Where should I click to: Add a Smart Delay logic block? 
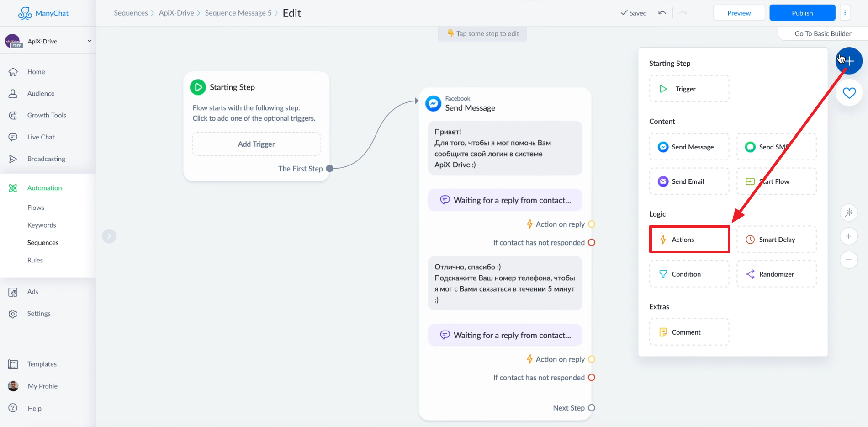point(777,239)
